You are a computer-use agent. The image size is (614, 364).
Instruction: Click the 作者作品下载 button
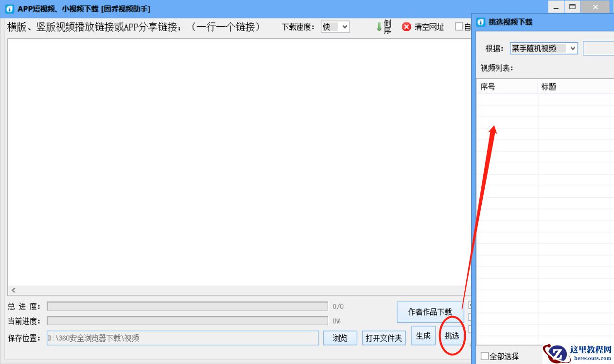[x=430, y=312]
